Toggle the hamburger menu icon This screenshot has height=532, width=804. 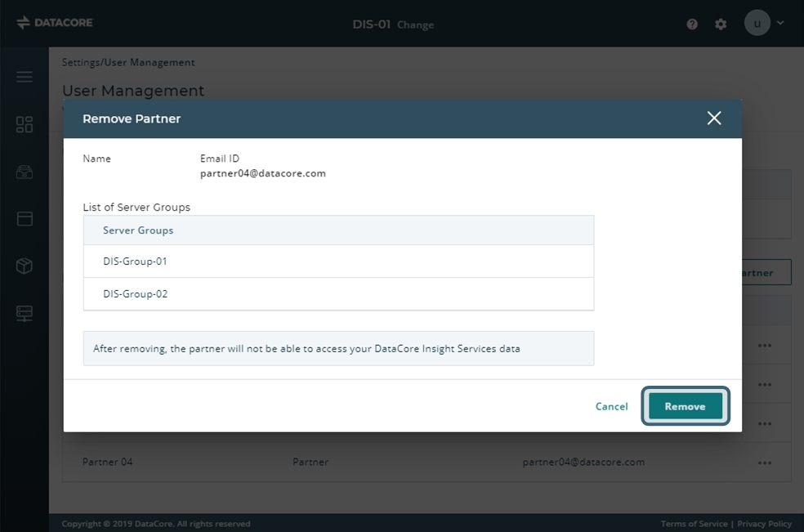24,77
